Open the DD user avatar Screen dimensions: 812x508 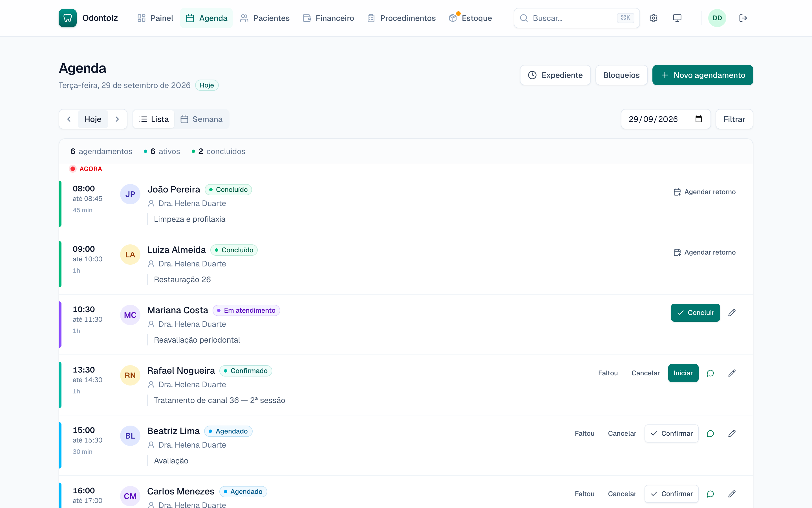(717, 18)
